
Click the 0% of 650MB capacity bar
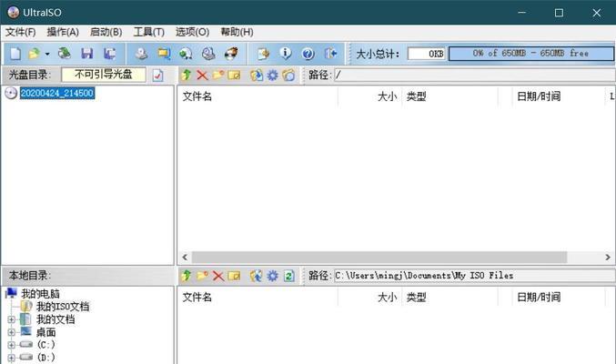tap(531, 54)
